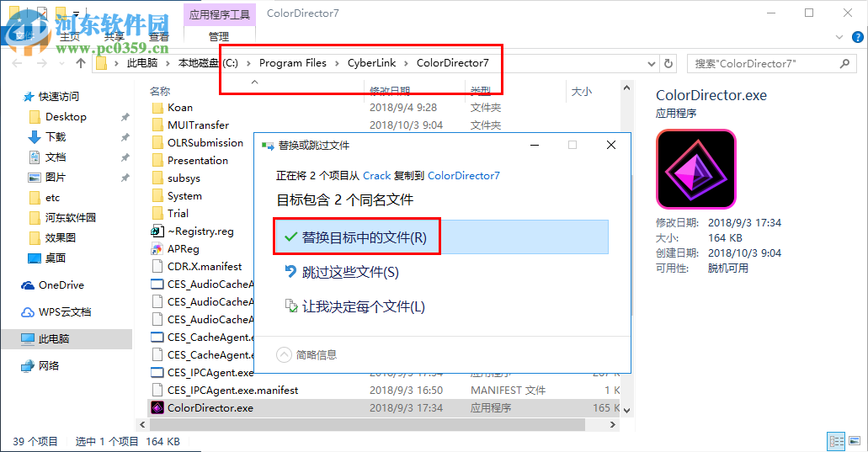The height and width of the screenshot is (452, 868).
Task: Open the 查看 view tab
Action: 159,36
